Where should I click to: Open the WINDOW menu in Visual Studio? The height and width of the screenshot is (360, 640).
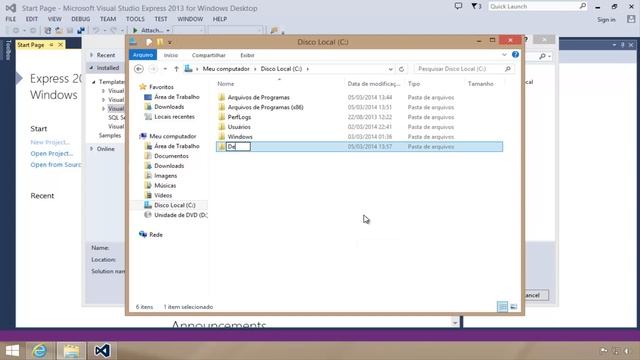(x=190, y=19)
